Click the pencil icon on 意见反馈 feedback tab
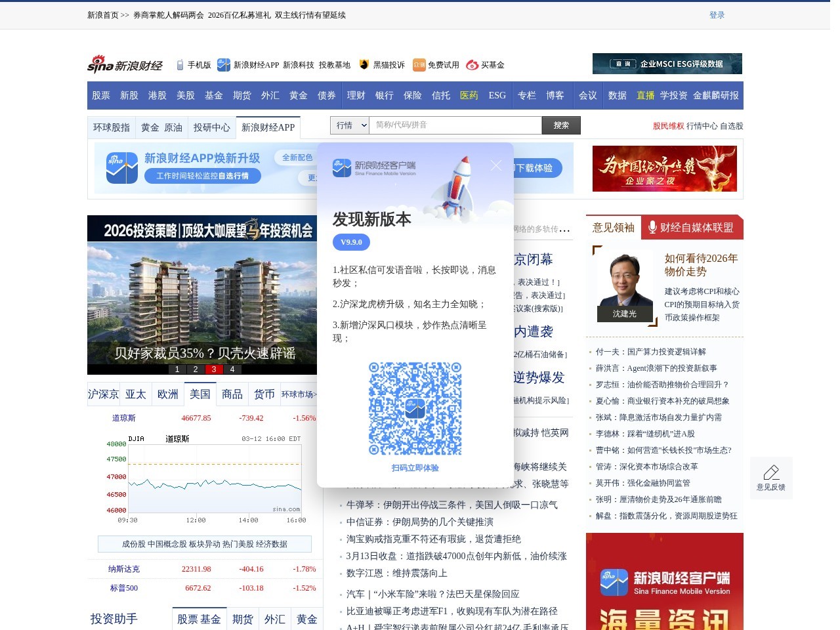The width and height of the screenshot is (840, 630). point(771,472)
